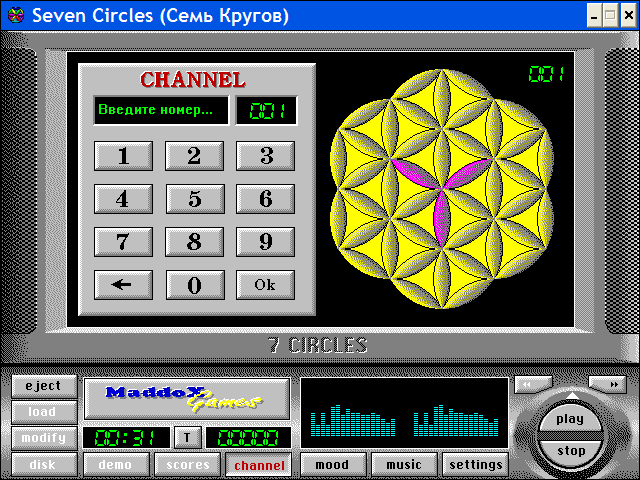This screenshot has width=640, height=480.
Task: Click keypad digit 4
Action: (x=123, y=199)
